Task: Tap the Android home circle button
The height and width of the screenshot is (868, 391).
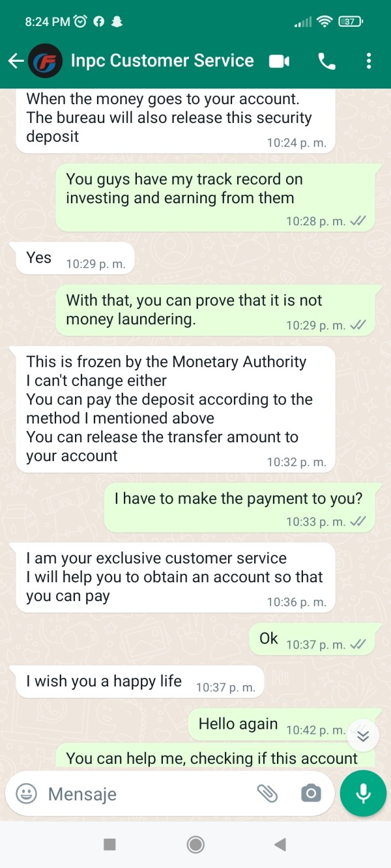Action: click(195, 845)
